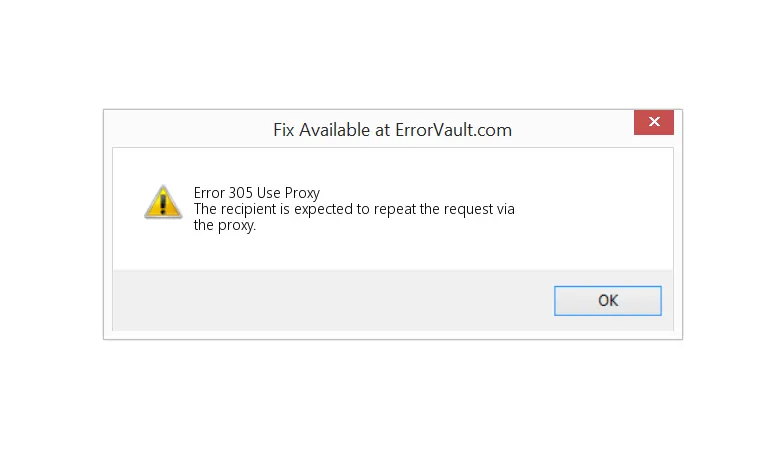768x450 pixels.
Task: Click the word 'recipient' in the message
Action: (x=248, y=209)
